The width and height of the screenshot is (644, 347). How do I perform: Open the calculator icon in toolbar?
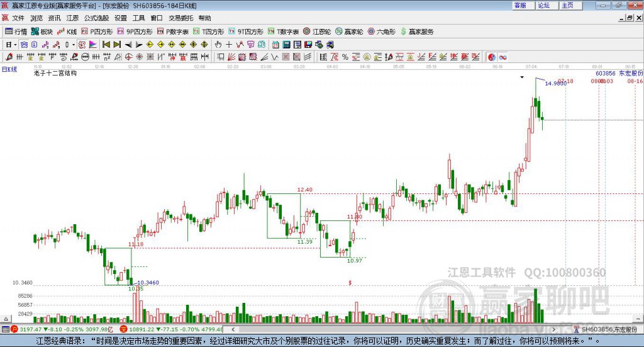point(286,45)
